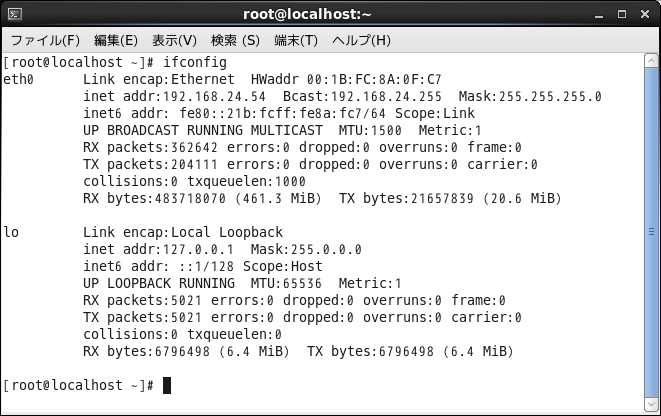
Task: Click the window title root@localhost:~
Action: point(307,14)
